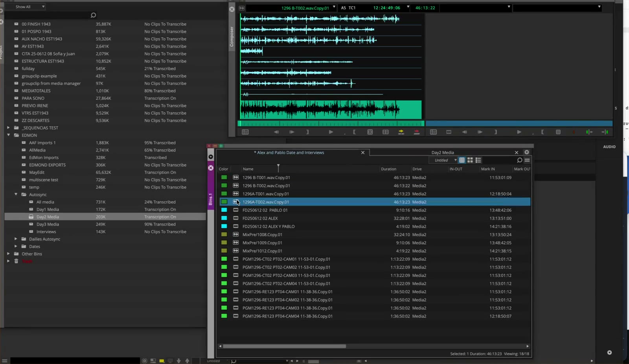This screenshot has height=364, width=629.
Task: Open the project window hamburger menu
Action: [4, 361]
